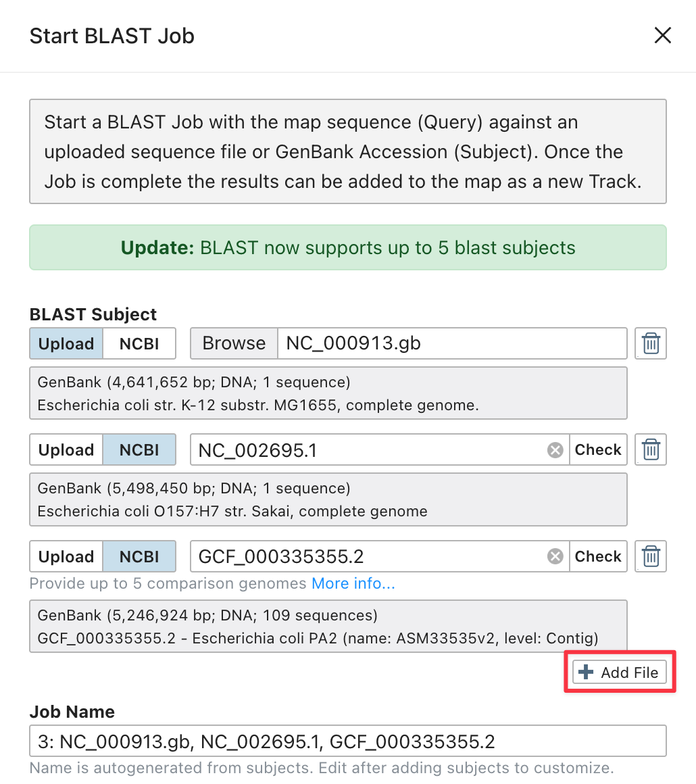Browse for a subject file
The image size is (696, 784).
(x=234, y=343)
